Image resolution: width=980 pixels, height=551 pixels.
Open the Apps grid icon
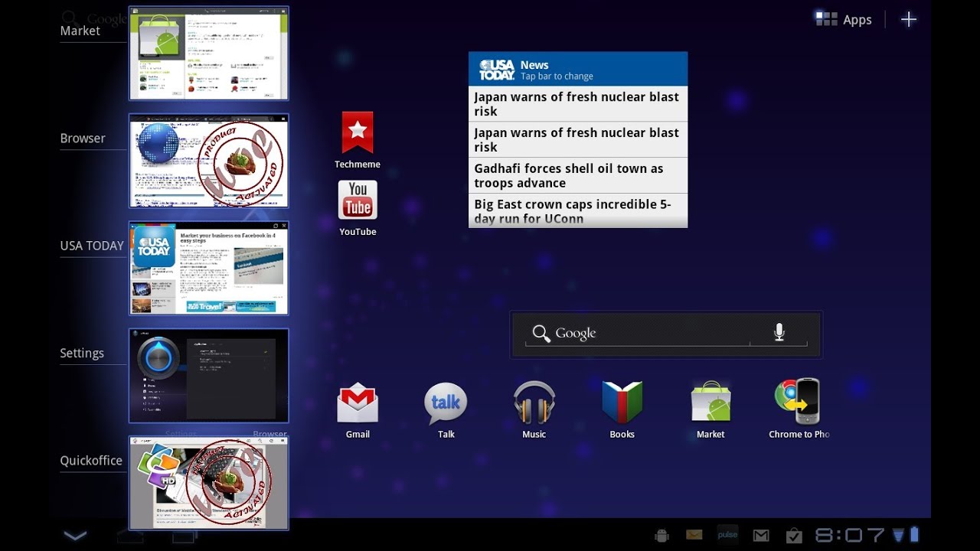click(826, 19)
